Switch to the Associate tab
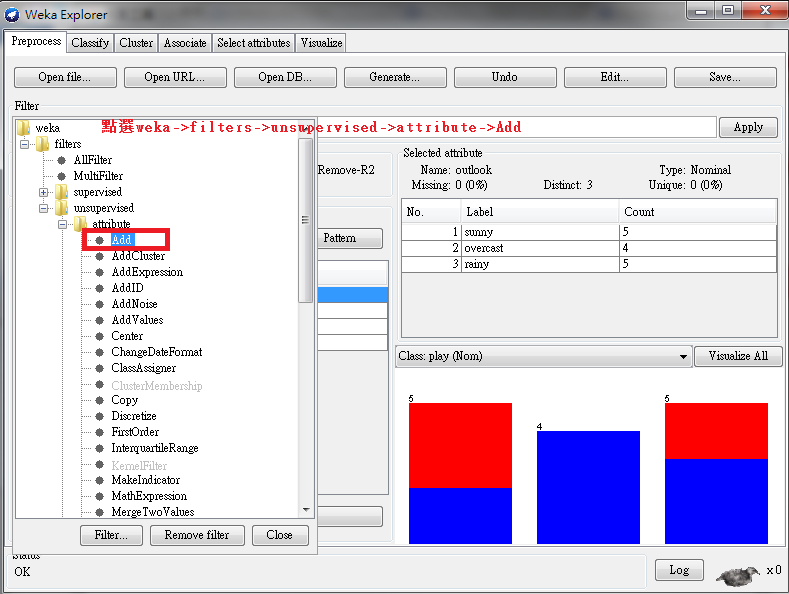 coord(185,43)
